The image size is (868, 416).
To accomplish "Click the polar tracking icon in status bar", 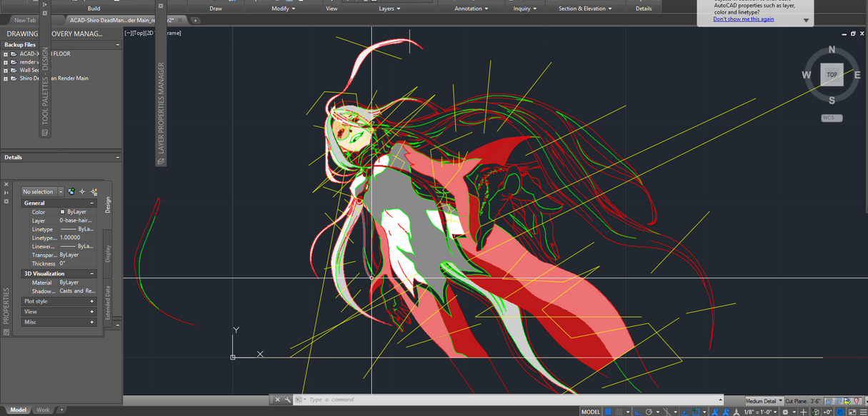I will (649, 412).
